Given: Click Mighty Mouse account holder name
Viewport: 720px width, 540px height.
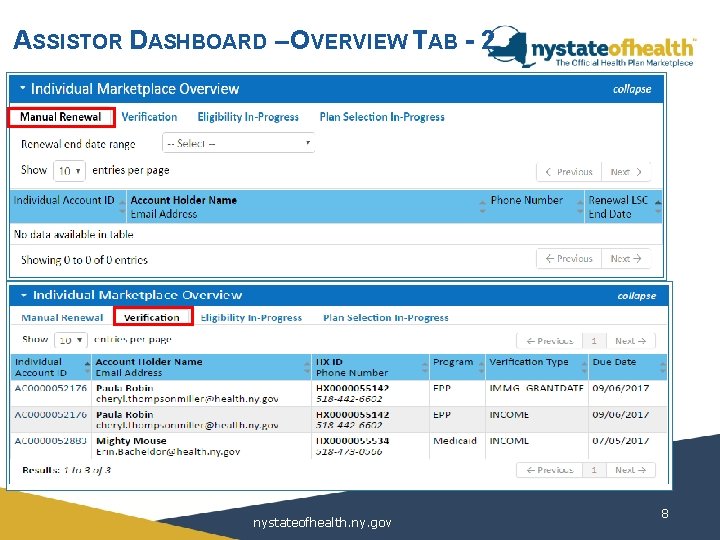Looking at the screenshot, I should coord(131,441).
